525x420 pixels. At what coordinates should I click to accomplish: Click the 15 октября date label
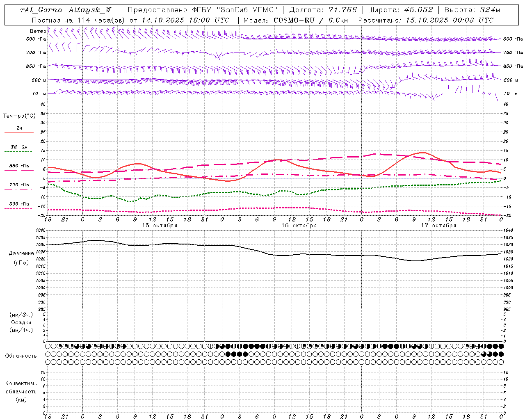click(160, 226)
